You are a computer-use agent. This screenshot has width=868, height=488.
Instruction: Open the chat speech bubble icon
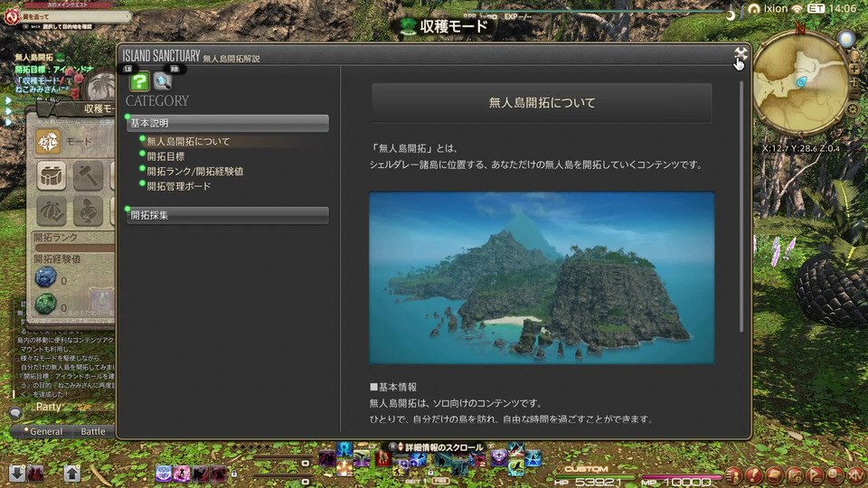[x=15, y=412]
